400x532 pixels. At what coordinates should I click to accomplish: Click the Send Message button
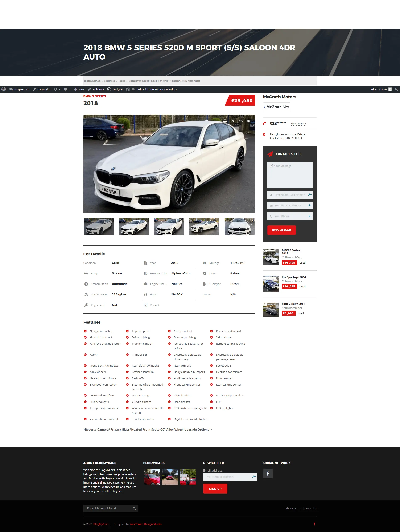coord(281,230)
